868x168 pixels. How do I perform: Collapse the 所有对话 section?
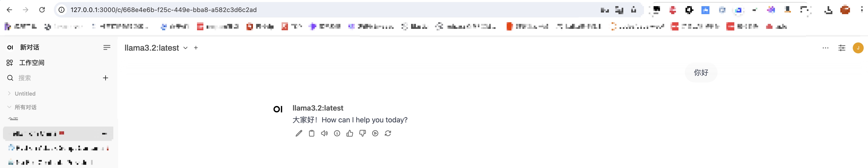10,107
